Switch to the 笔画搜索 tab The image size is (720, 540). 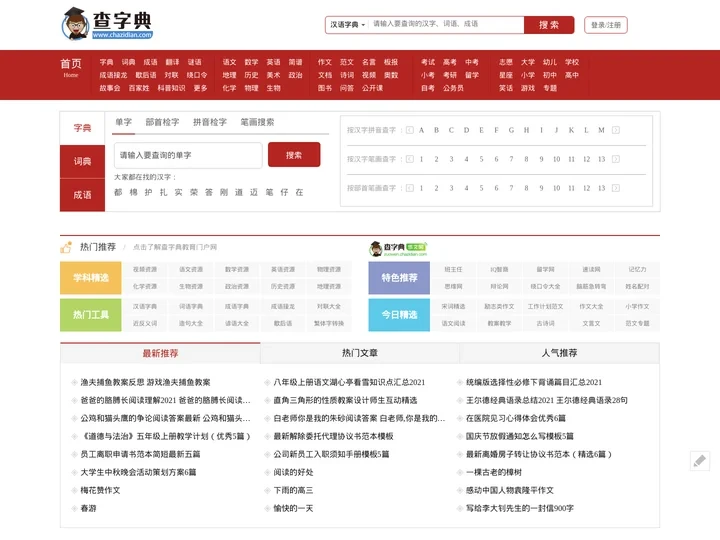point(257,122)
